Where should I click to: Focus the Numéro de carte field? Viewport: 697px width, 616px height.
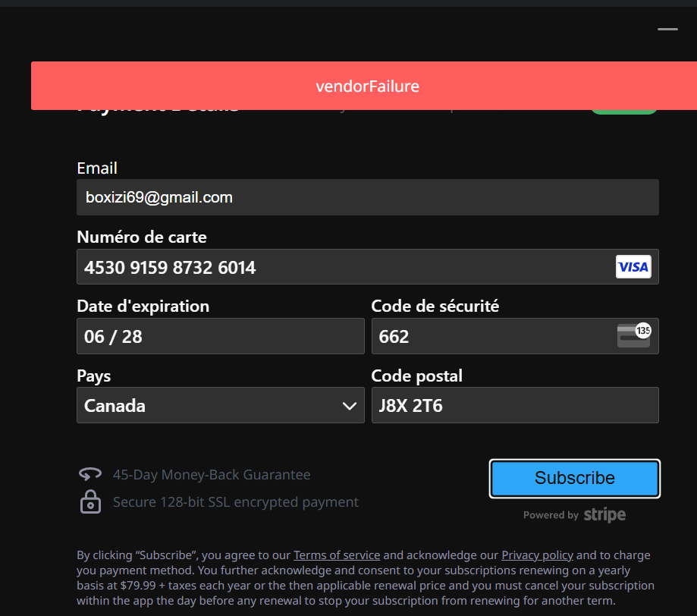pos(368,267)
